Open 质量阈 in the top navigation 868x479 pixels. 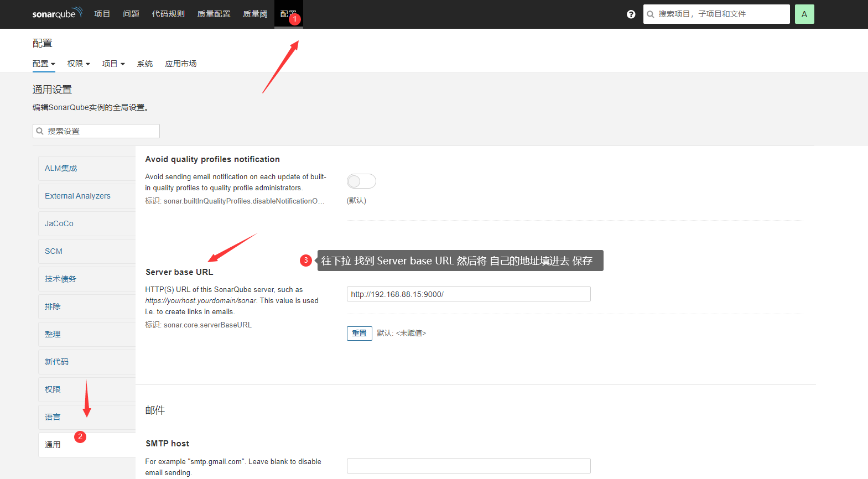tap(255, 14)
